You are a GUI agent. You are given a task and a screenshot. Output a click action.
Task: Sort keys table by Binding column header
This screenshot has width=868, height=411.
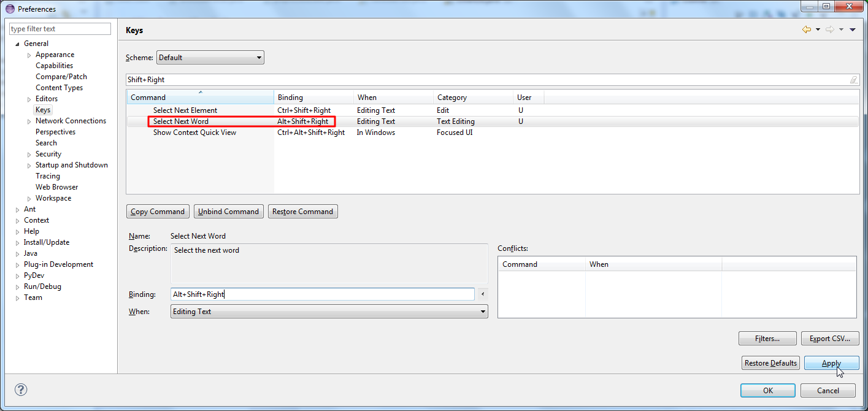click(314, 98)
